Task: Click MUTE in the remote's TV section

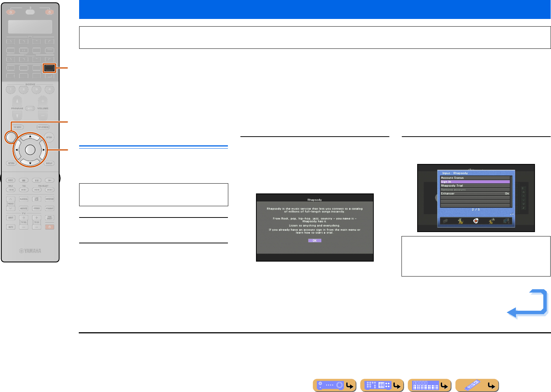Action: click(x=11, y=227)
